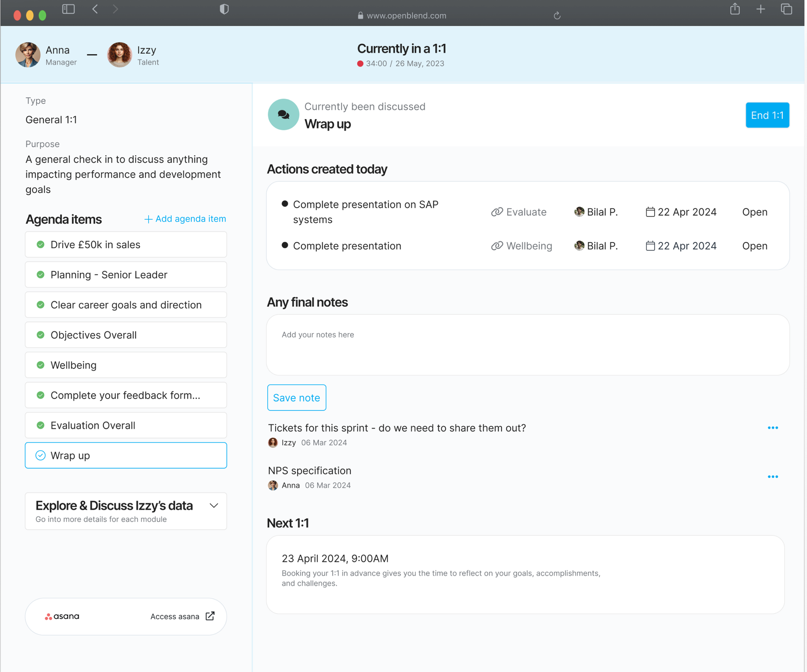Click the reload page icon in the address bar
Screen dimensions: 807x672
[x=557, y=15]
